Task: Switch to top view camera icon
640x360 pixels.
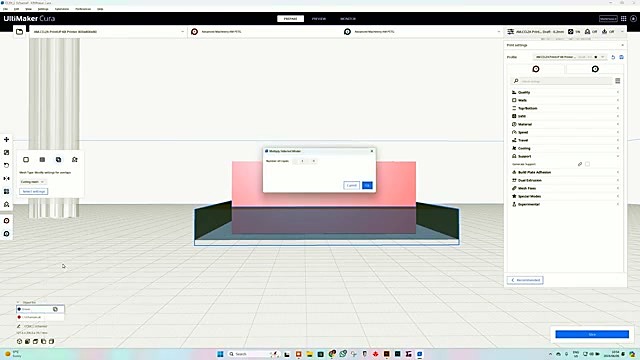Action: tap(36, 341)
